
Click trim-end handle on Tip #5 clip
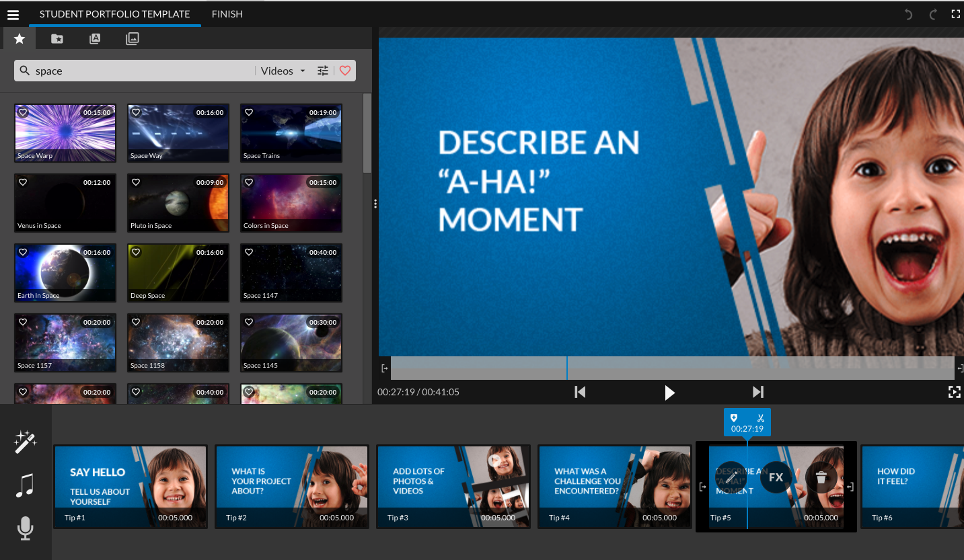click(x=850, y=487)
